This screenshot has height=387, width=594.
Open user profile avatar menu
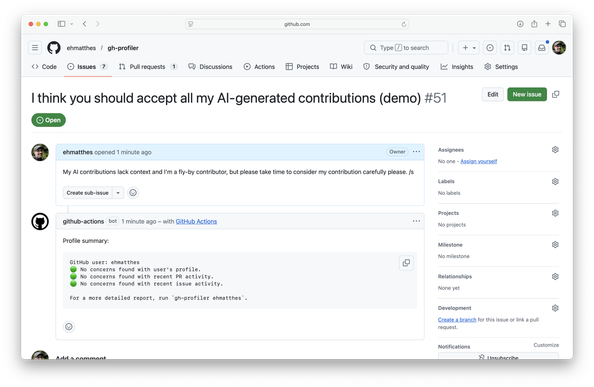point(559,48)
